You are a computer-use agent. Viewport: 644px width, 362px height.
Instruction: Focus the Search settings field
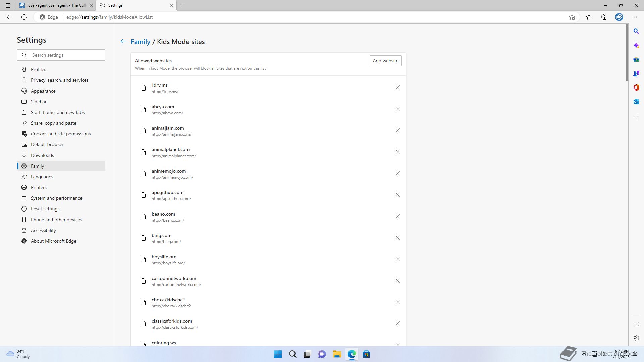(x=61, y=55)
